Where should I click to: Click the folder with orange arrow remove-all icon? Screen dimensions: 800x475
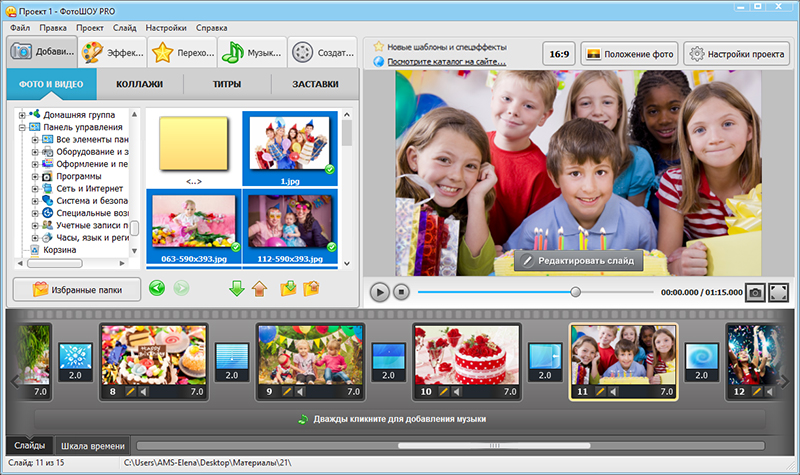[x=311, y=288]
